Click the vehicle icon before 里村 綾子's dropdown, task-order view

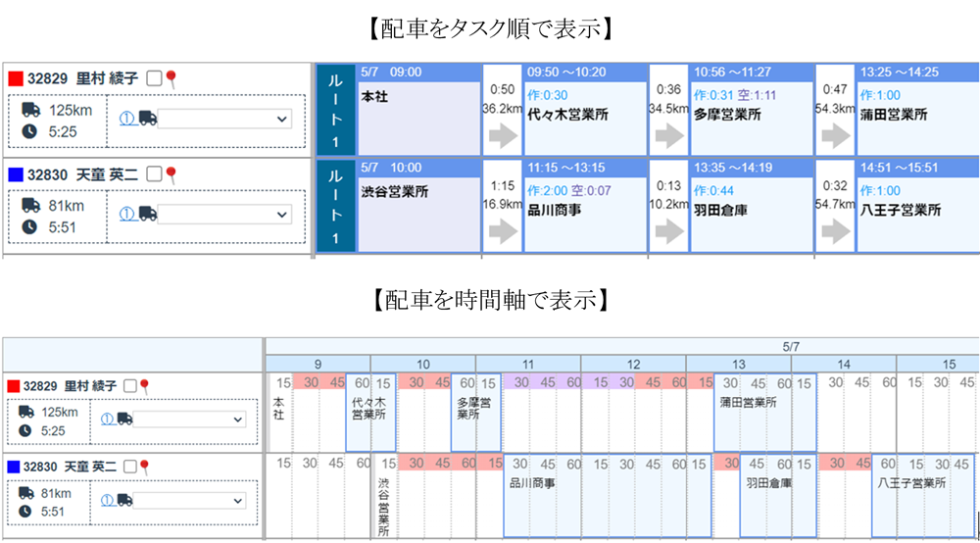tap(148, 118)
